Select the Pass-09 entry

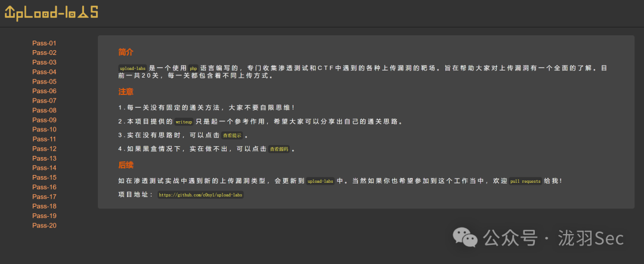tap(44, 120)
